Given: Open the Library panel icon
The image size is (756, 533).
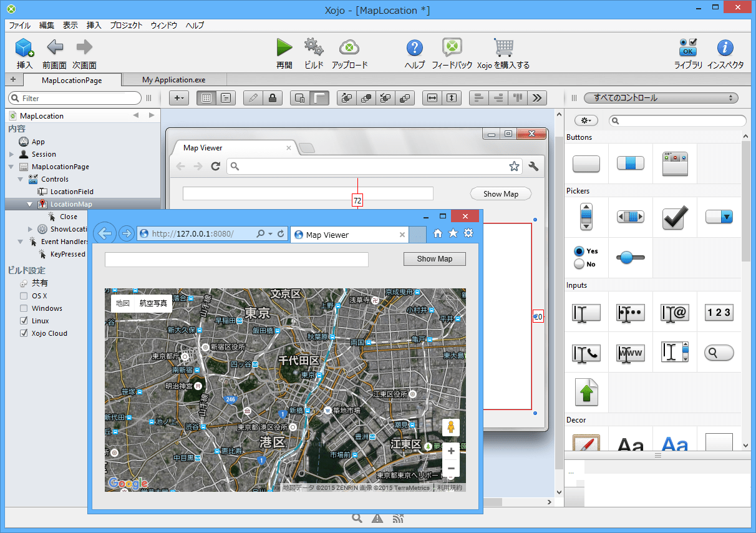Looking at the screenshot, I should tap(688, 47).
